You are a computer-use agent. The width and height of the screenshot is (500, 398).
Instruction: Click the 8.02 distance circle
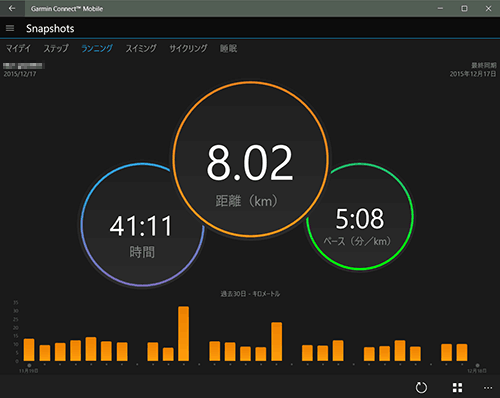click(250, 159)
